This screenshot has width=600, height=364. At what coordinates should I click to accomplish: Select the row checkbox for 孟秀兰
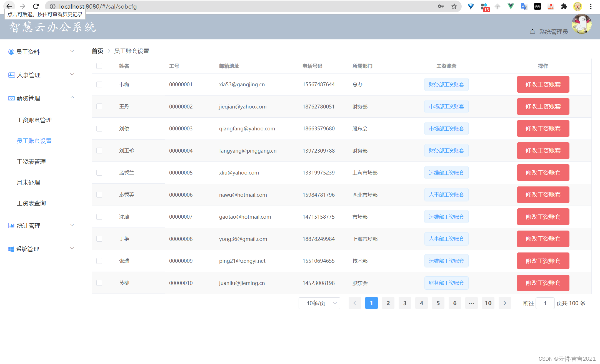99,173
